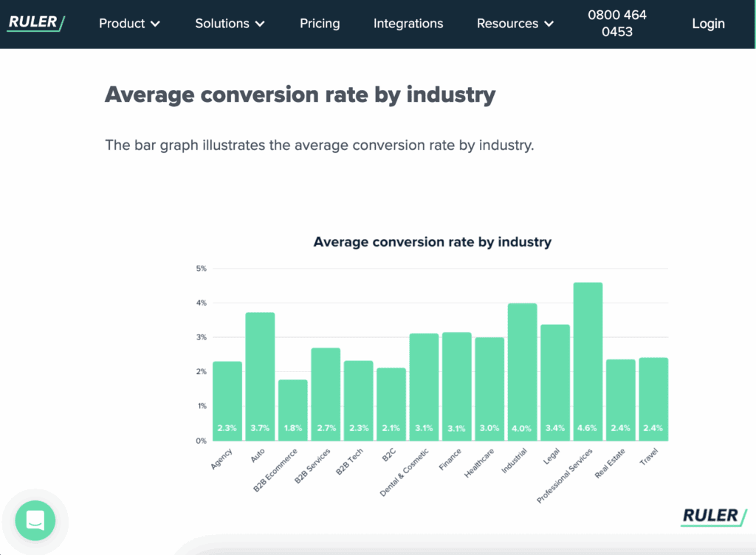The width and height of the screenshot is (756, 555).
Task: Select the Professional Services 4.6% bar
Action: point(588,362)
